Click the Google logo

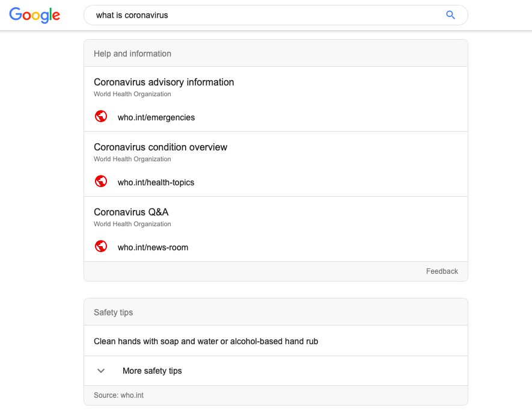coord(35,15)
